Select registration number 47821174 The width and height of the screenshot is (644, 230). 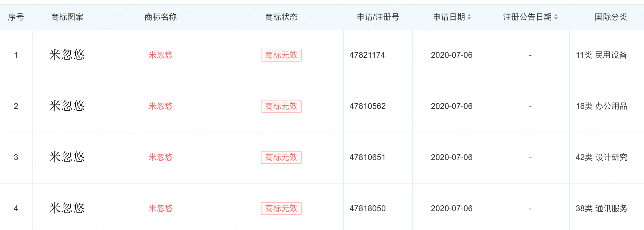(367, 55)
